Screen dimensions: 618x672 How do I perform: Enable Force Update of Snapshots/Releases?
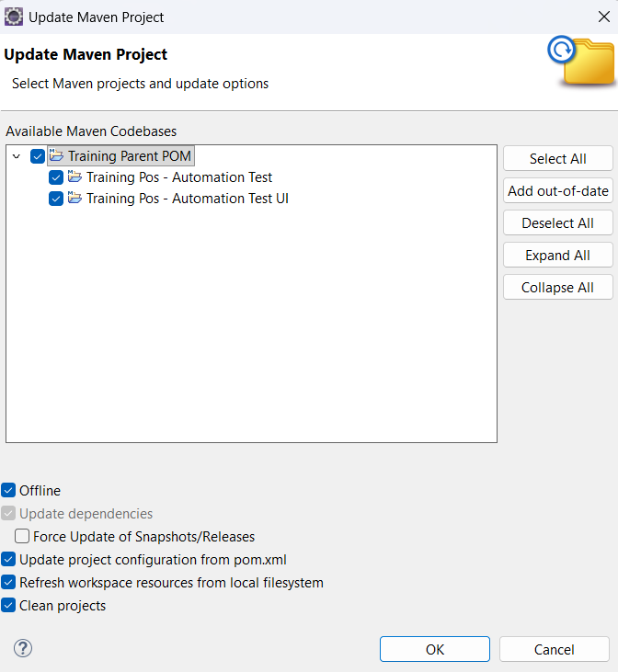tap(22, 536)
